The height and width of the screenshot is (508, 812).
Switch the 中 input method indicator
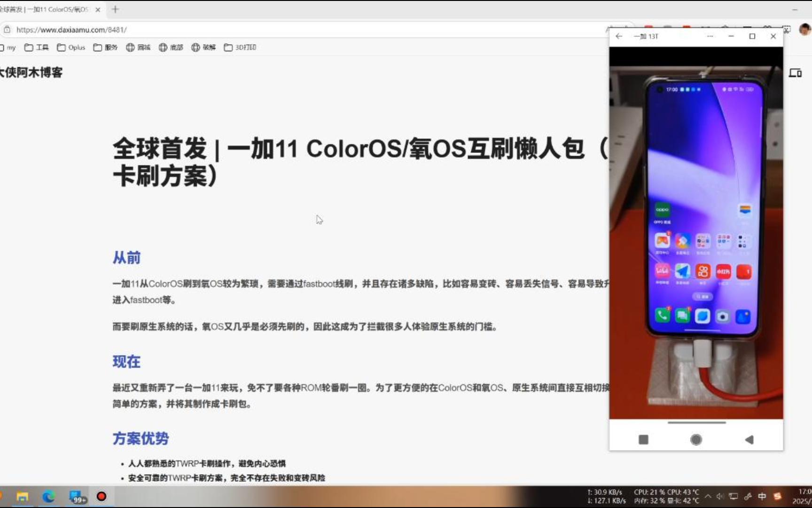[x=762, y=496]
